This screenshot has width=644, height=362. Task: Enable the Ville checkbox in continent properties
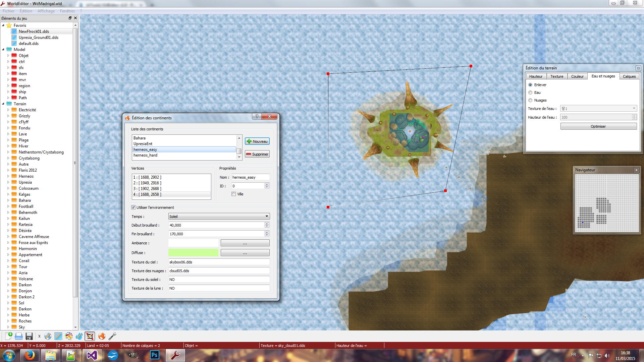233,194
